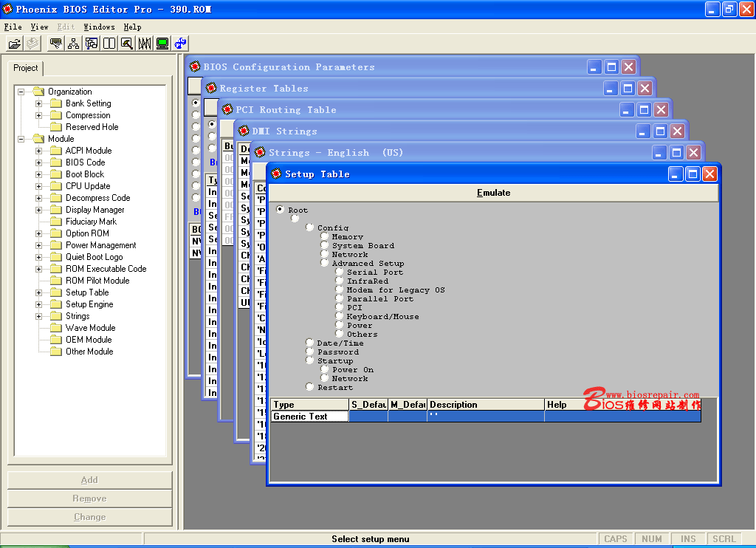Click the Add button
Screen dimensions: 756x548
tap(89, 480)
